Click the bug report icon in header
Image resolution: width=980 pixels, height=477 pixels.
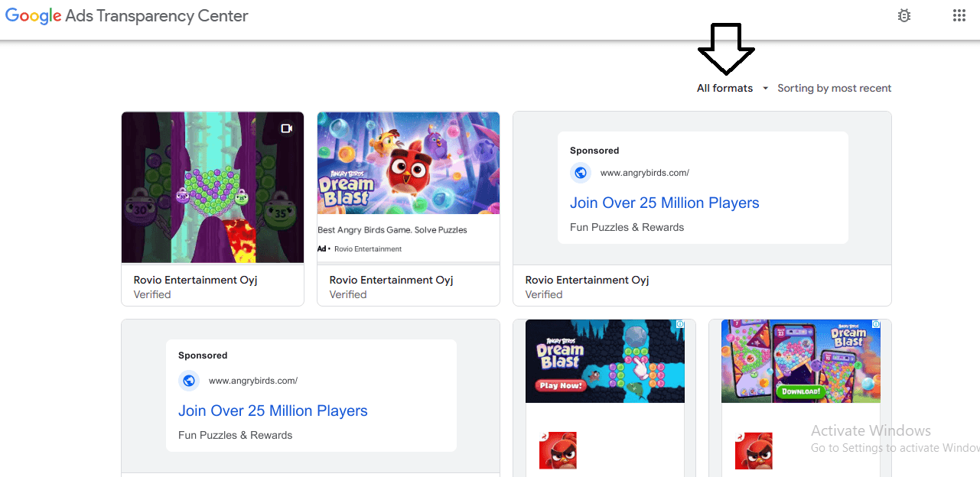click(904, 16)
